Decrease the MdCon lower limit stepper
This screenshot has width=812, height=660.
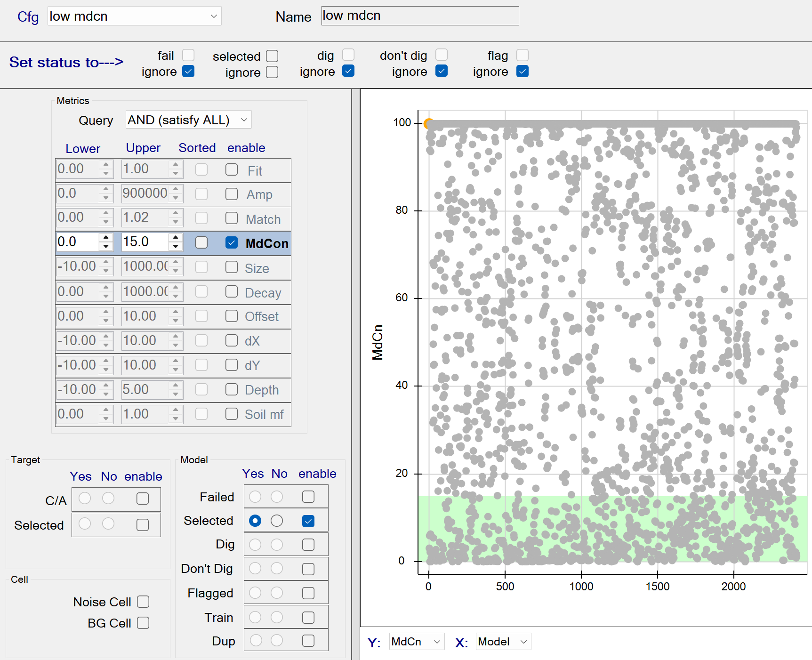[x=106, y=246]
